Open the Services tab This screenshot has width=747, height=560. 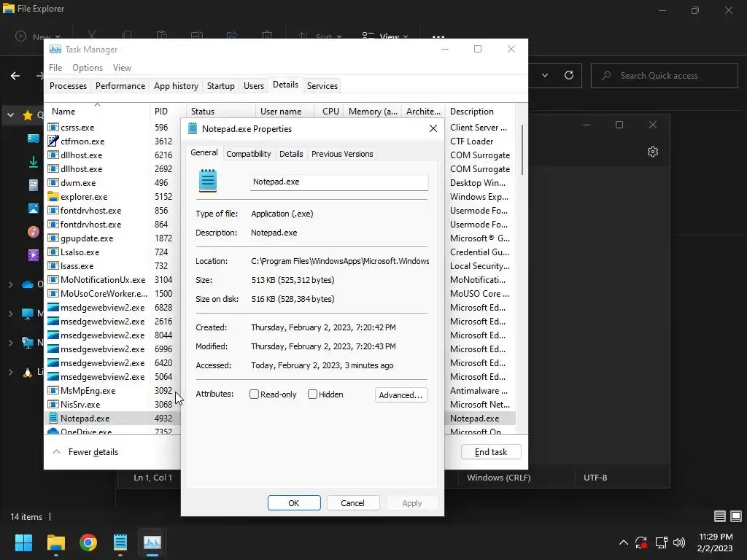click(322, 86)
